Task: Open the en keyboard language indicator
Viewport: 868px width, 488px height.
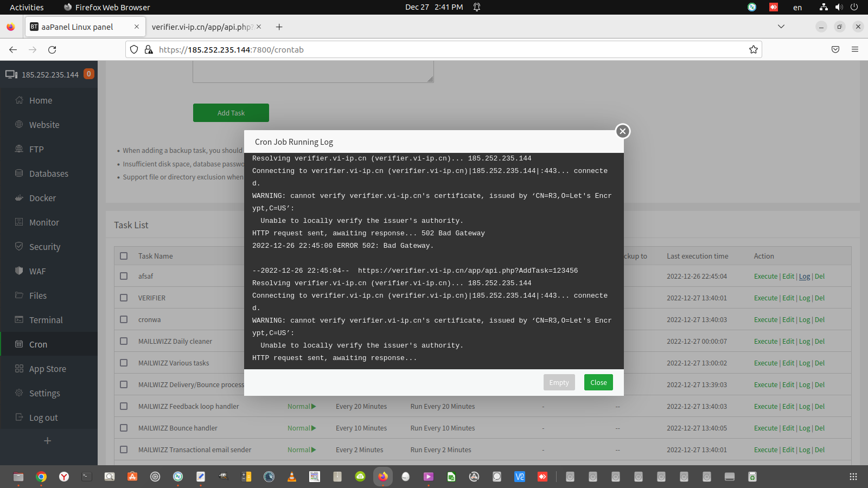Action: click(797, 7)
